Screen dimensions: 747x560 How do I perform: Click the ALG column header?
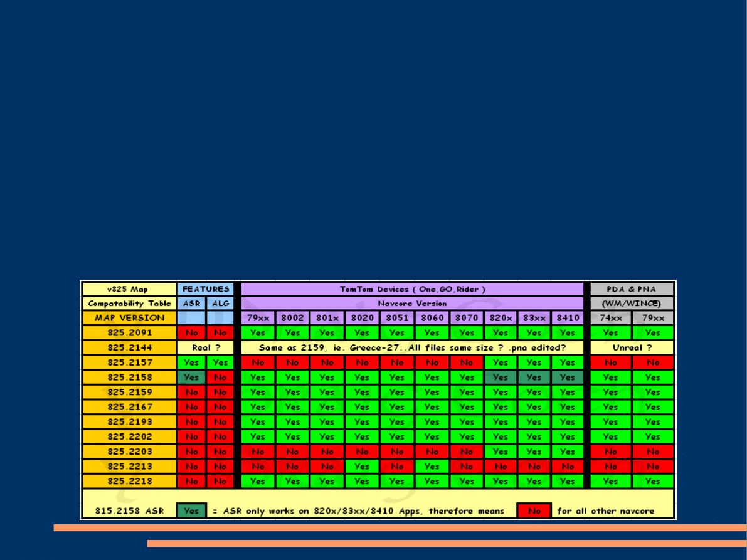220,304
